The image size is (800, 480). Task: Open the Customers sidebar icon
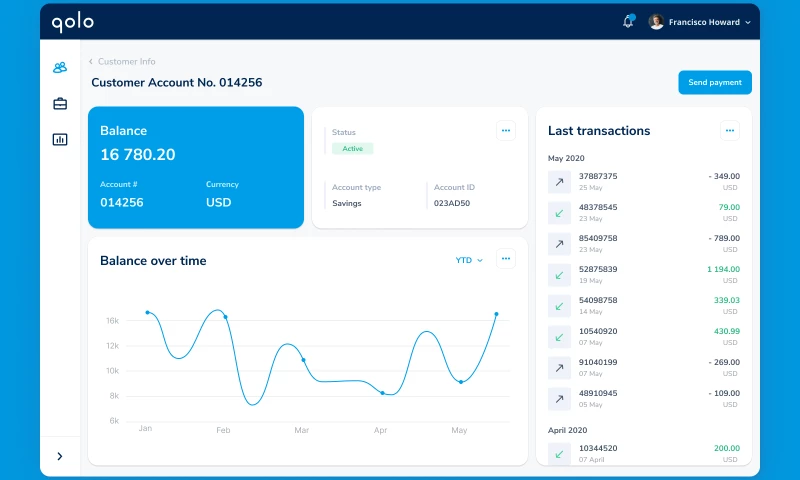tap(60, 68)
